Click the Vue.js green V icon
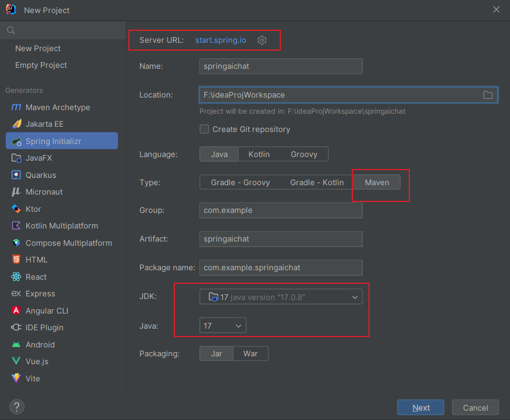Viewport: 510px width, 420px height. point(16,361)
